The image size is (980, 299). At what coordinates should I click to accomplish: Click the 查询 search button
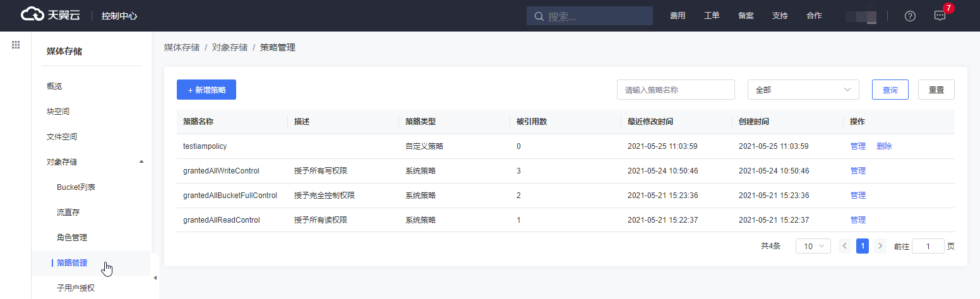(x=890, y=90)
